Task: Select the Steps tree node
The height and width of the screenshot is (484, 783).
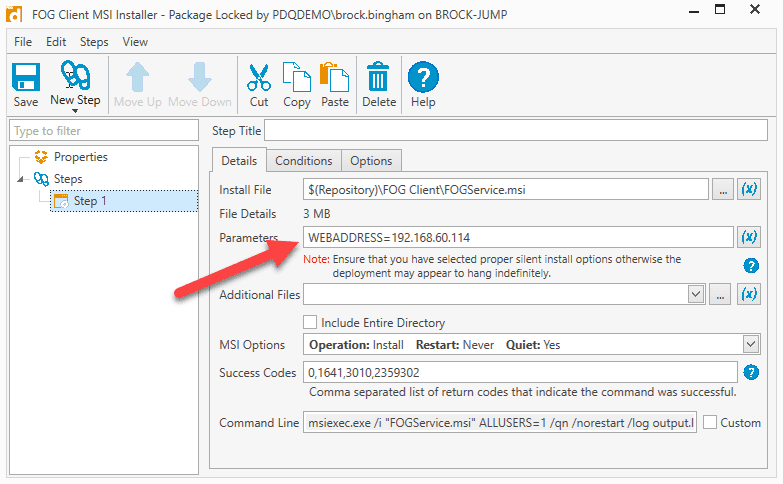Action: tap(68, 179)
